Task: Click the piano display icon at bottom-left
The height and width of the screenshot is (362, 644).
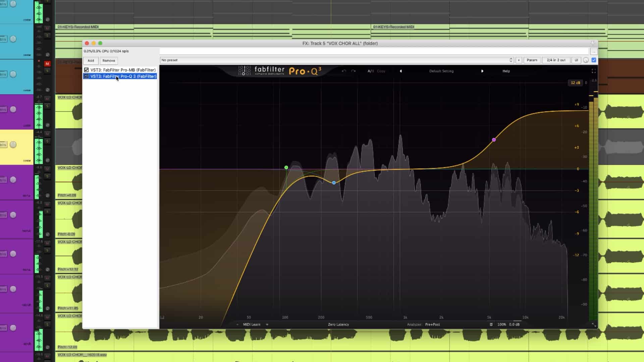Action: 162,317
